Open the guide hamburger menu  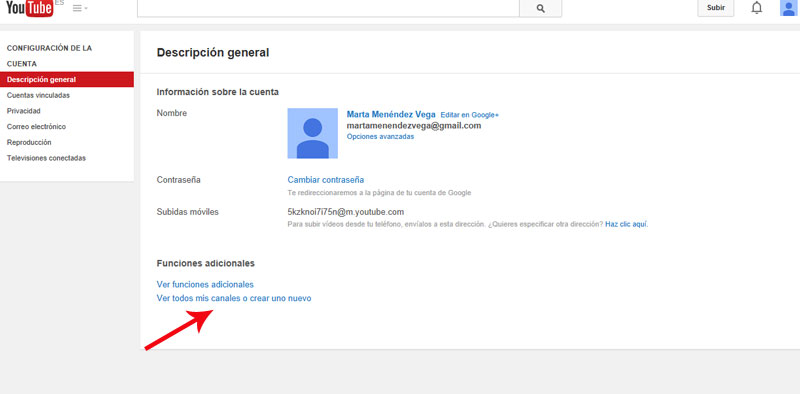[x=80, y=8]
